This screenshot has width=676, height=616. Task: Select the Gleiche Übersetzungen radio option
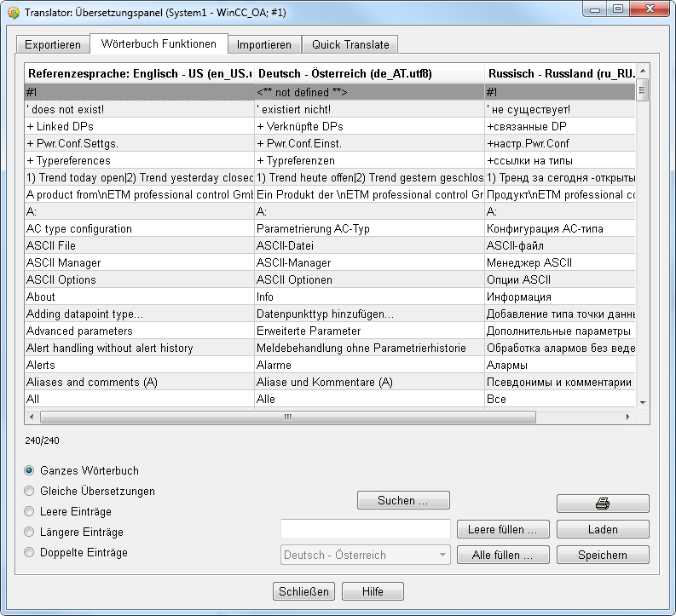click(x=30, y=491)
